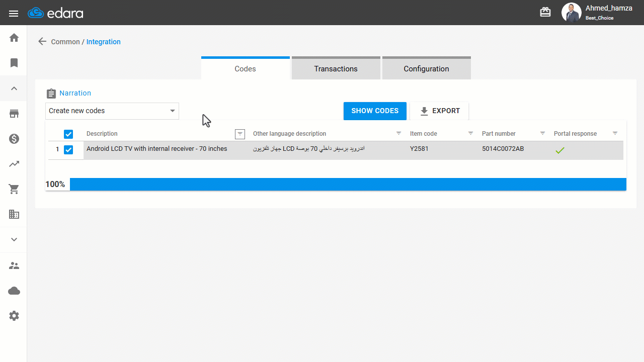644x362 pixels.
Task: Open the Portal response column filter
Action: [615, 134]
